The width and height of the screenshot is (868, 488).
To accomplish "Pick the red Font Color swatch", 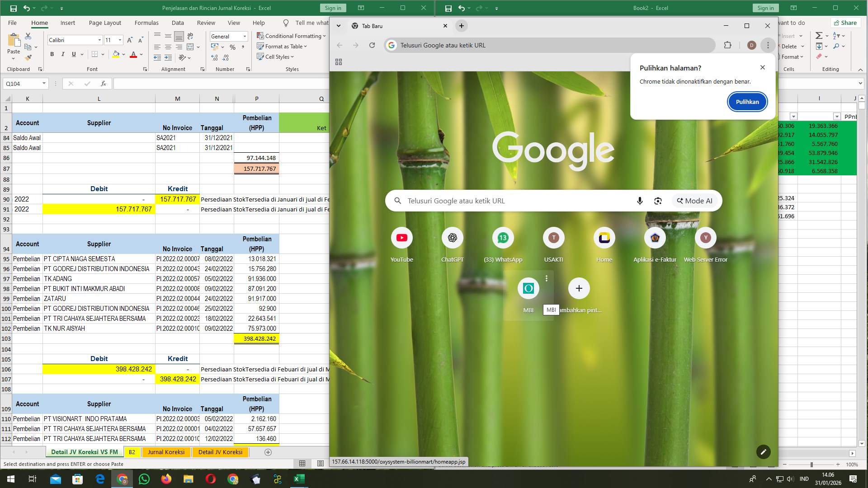I will 134,54.
